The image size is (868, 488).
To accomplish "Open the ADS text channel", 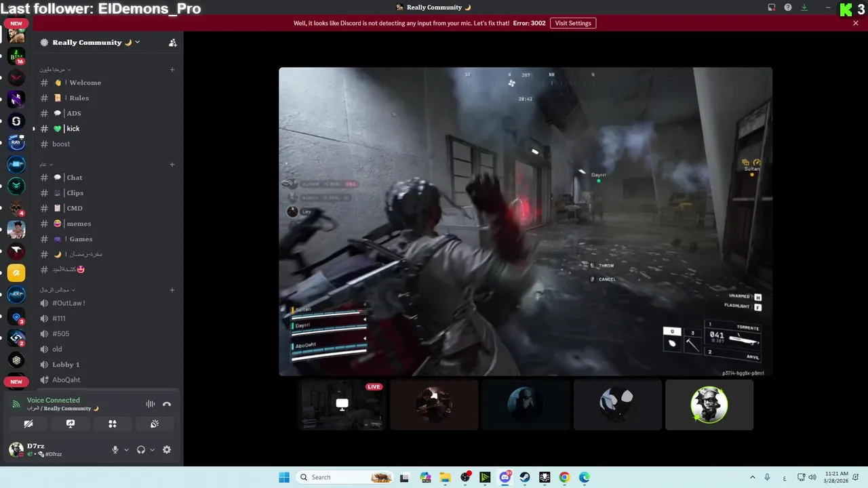I will (107, 113).
